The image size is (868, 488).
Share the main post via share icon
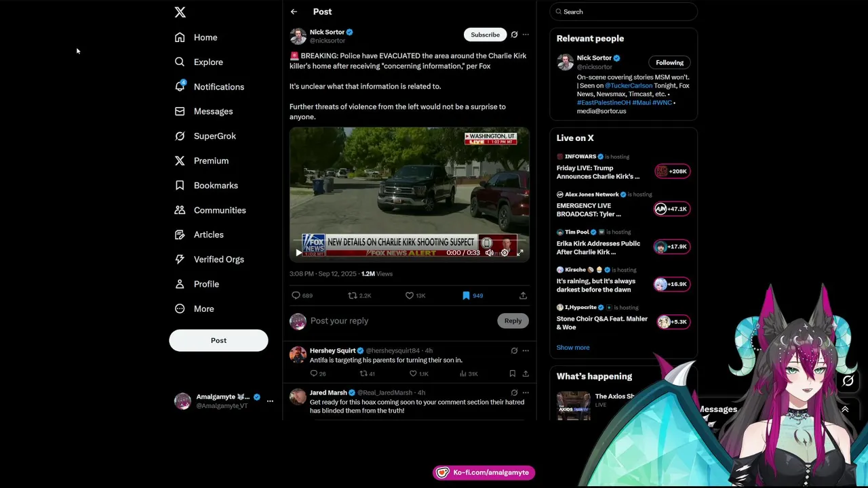coord(523,296)
